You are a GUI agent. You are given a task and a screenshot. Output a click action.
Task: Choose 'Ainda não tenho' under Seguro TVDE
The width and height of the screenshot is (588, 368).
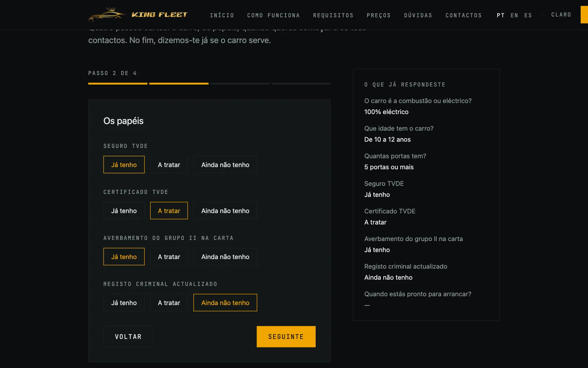pos(225,165)
